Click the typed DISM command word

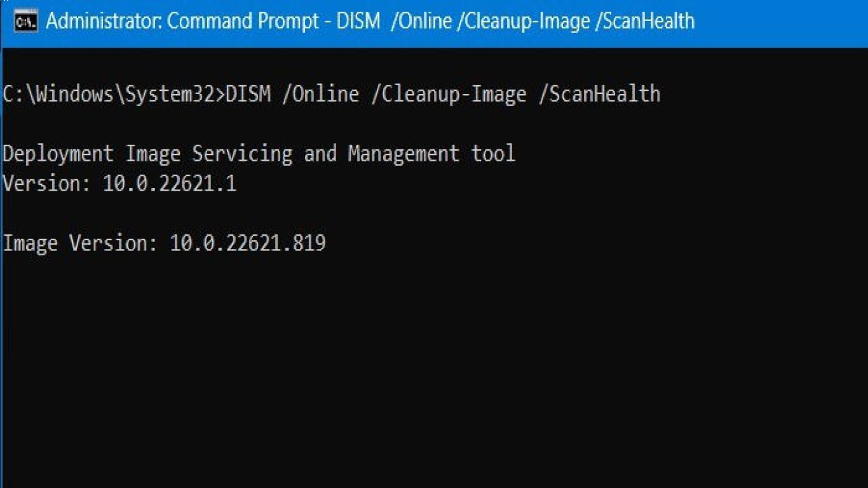click(248, 94)
